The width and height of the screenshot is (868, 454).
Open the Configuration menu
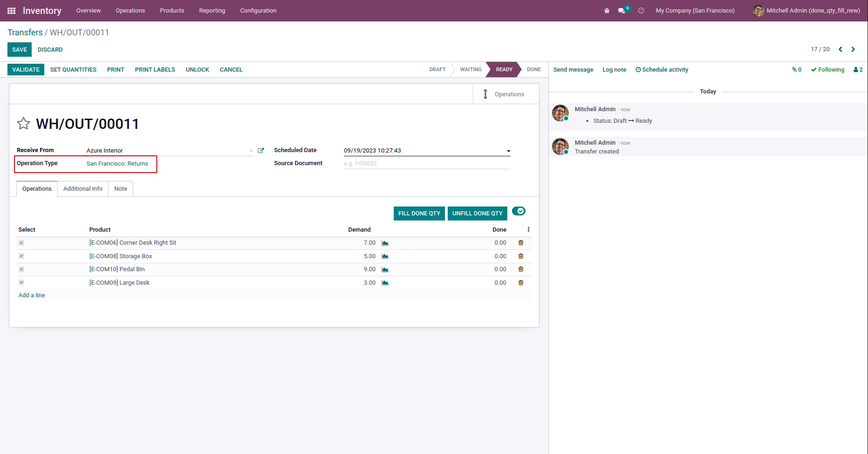258,11
